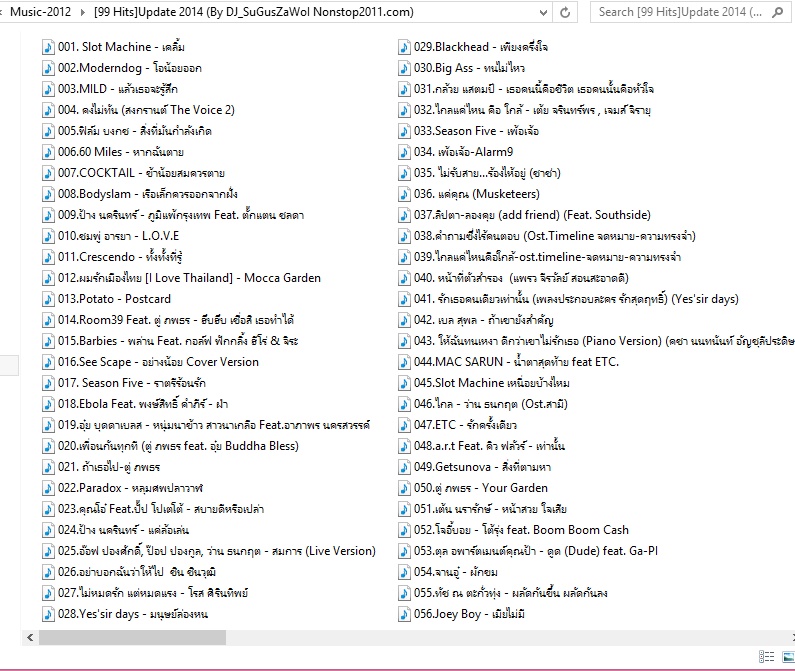The height and width of the screenshot is (671, 795).
Task: Click music icon of 014.Room39 file
Action: pyautogui.click(x=48, y=320)
